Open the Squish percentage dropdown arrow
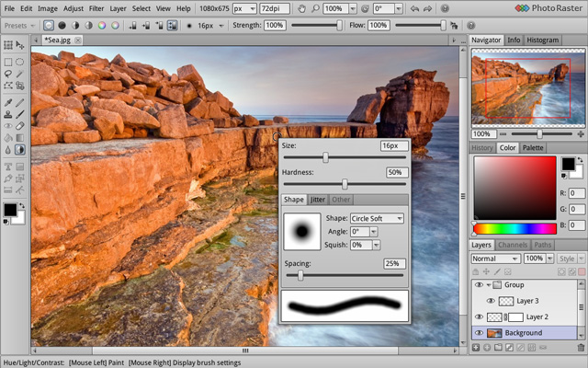 click(376, 245)
